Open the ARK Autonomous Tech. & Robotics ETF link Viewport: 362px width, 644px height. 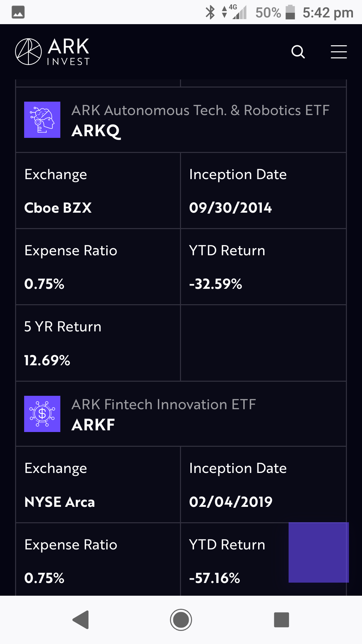click(200, 110)
